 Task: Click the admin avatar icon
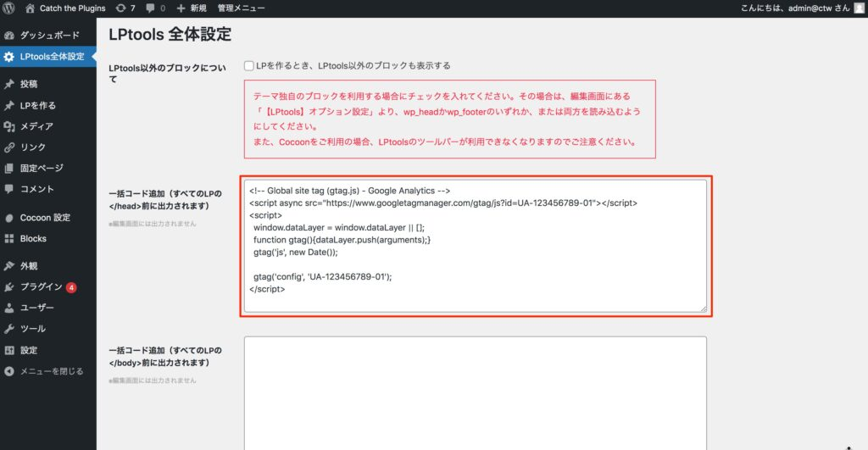860,8
